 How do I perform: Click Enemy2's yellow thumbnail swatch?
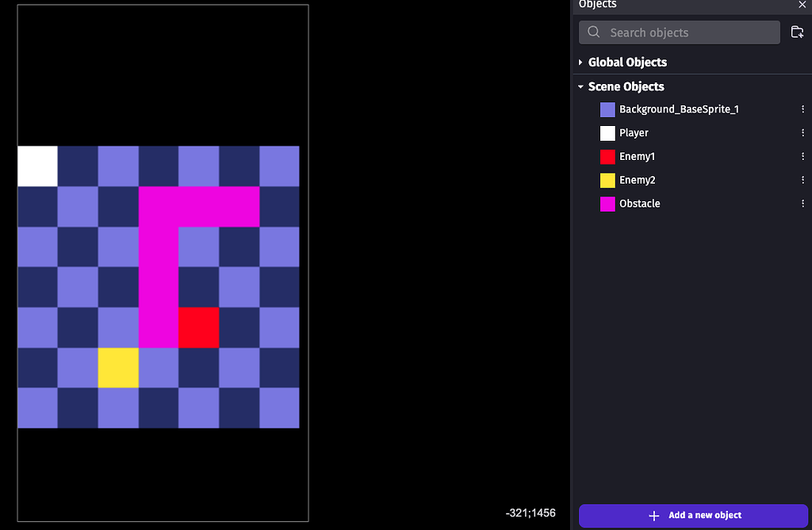coord(607,180)
